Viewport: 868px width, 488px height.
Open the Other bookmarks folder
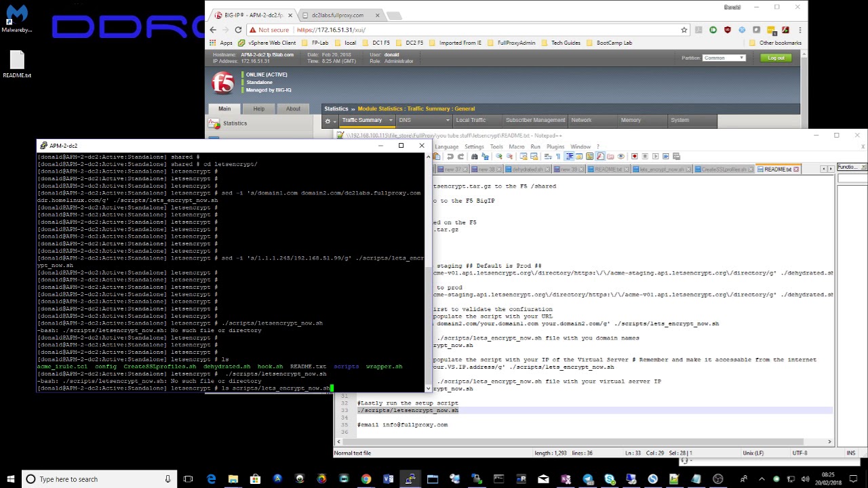click(775, 43)
